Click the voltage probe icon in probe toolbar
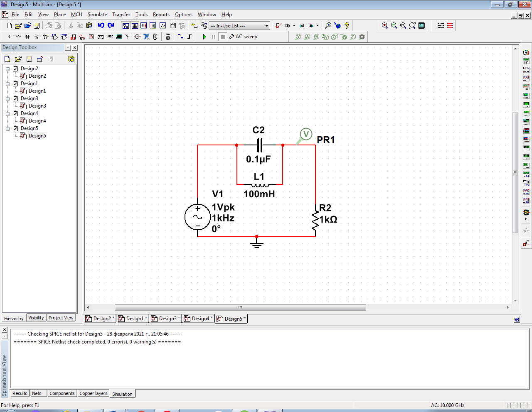Viewport: 532px width, 412px height. click(x=298, y=37)
